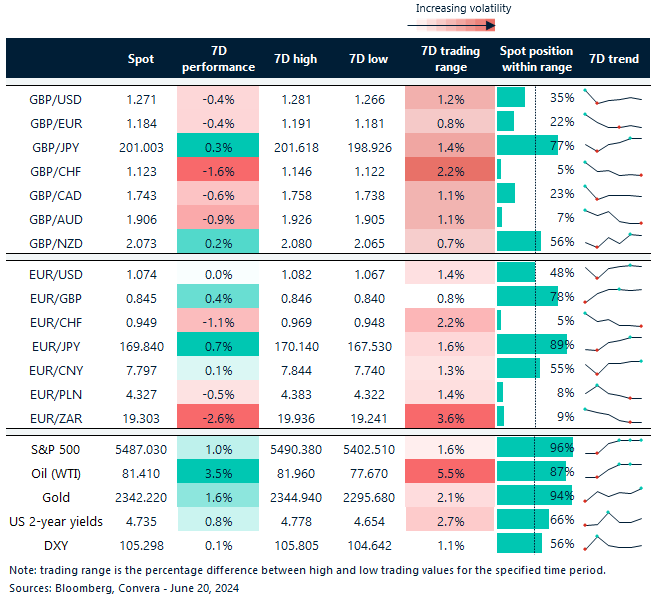Click US 2-year yields 66% position bar
Image resolution: width=657 pixels, height=598 pixels.
point(523,519)
